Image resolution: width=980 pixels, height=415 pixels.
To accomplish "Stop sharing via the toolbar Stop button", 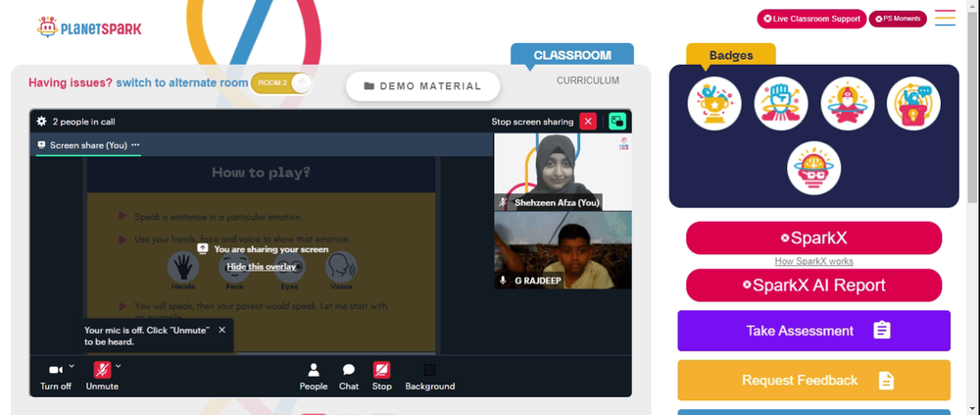I will [x=382, y=376].
